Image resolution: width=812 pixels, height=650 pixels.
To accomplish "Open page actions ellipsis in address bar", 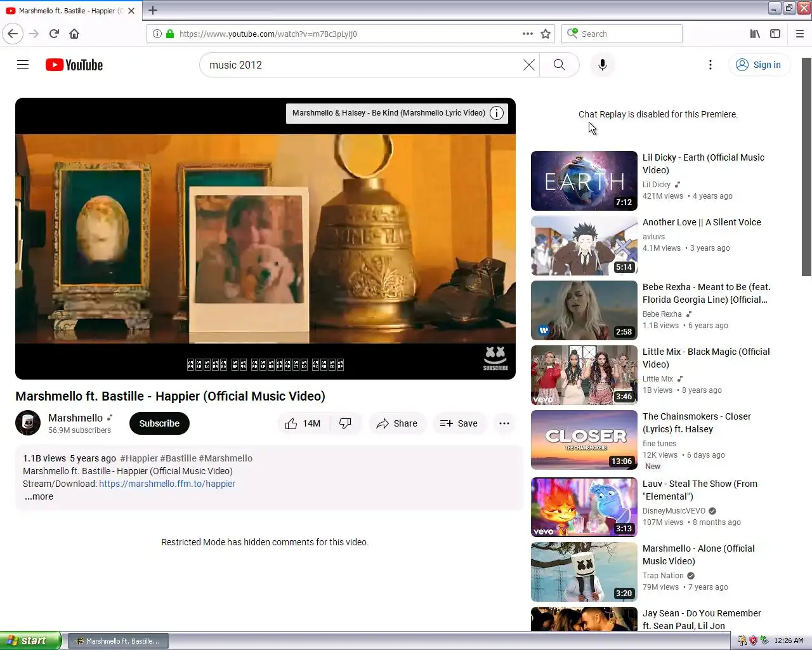I will [528, 34].
